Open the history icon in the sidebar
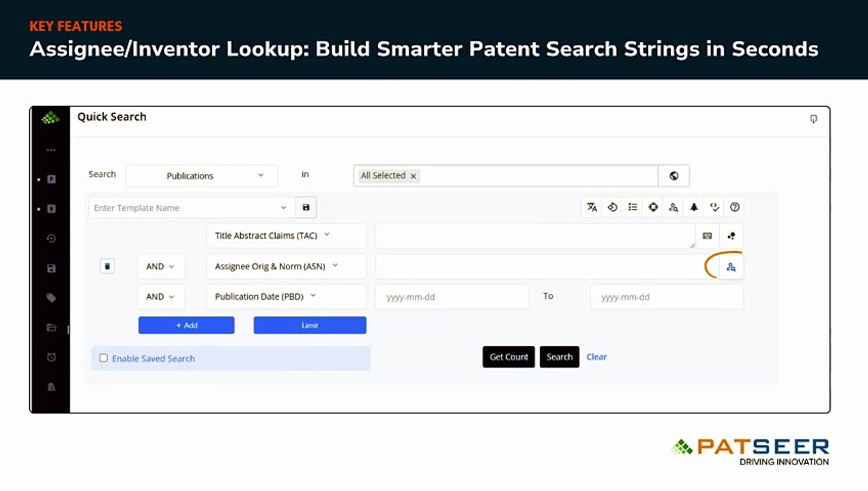 tap(51, 239)
